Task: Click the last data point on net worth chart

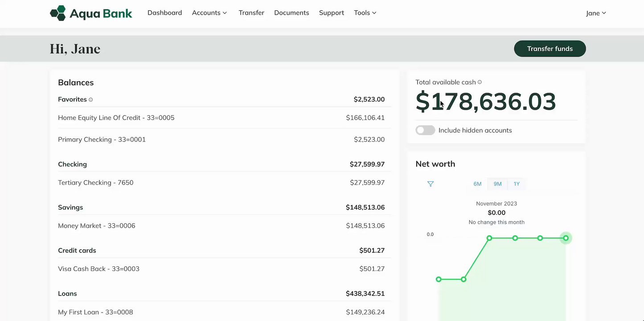Action: 566,238
